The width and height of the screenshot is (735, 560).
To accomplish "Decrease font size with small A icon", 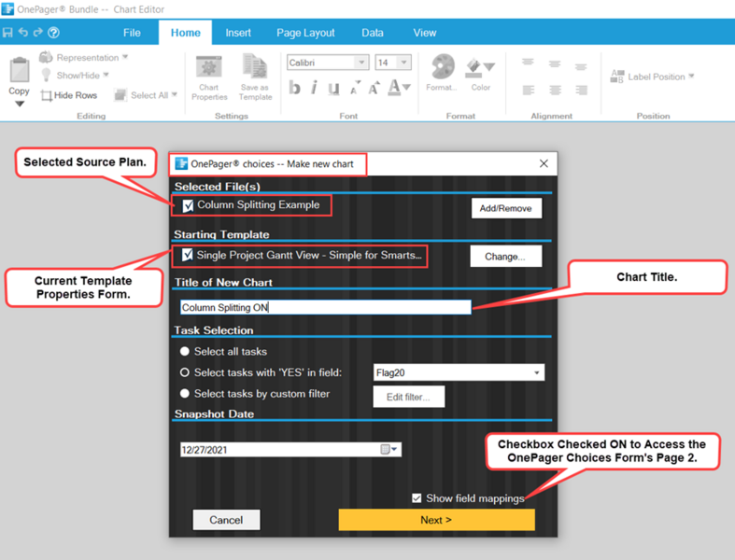I will tap(355, 88).
